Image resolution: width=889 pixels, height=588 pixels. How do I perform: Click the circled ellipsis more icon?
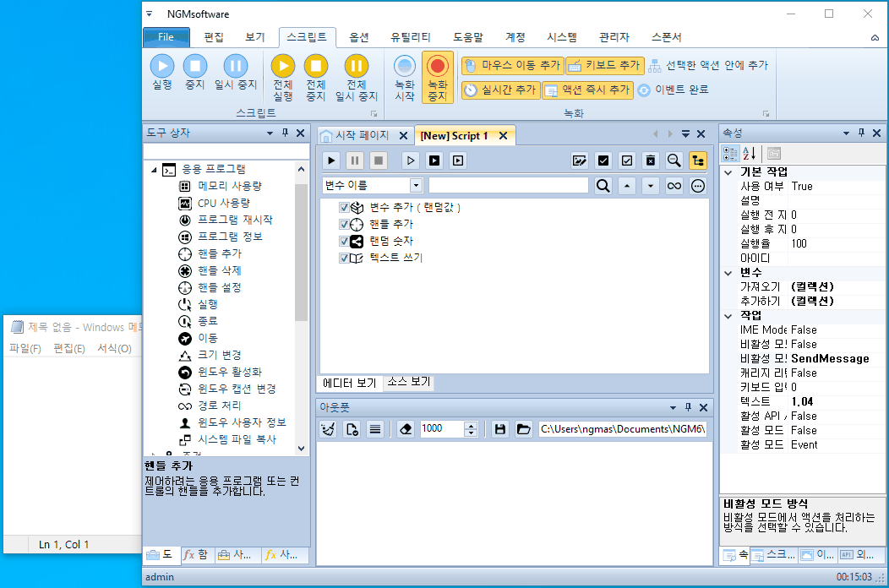click(698, 186)
